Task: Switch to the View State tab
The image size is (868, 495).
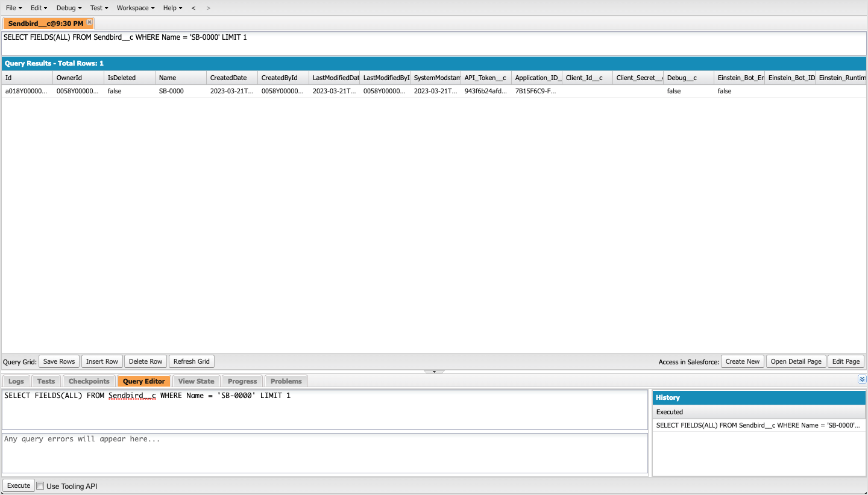Action: 196,381
